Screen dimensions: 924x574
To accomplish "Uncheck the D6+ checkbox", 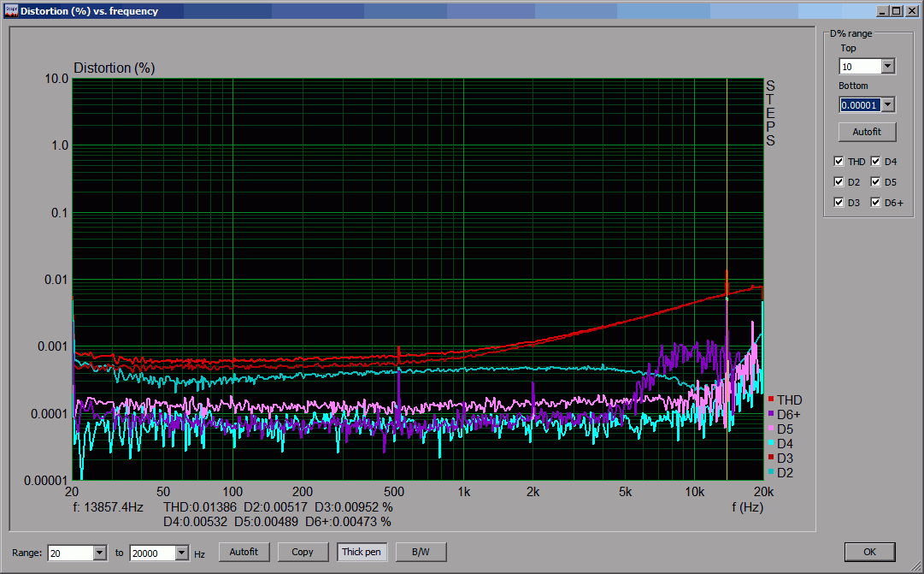I will 876,203.
